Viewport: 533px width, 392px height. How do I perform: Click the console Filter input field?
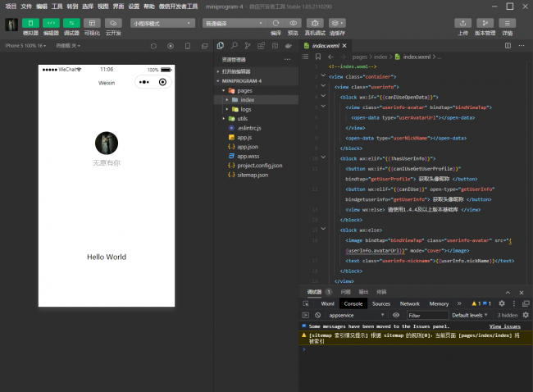(x=427, y=315)
